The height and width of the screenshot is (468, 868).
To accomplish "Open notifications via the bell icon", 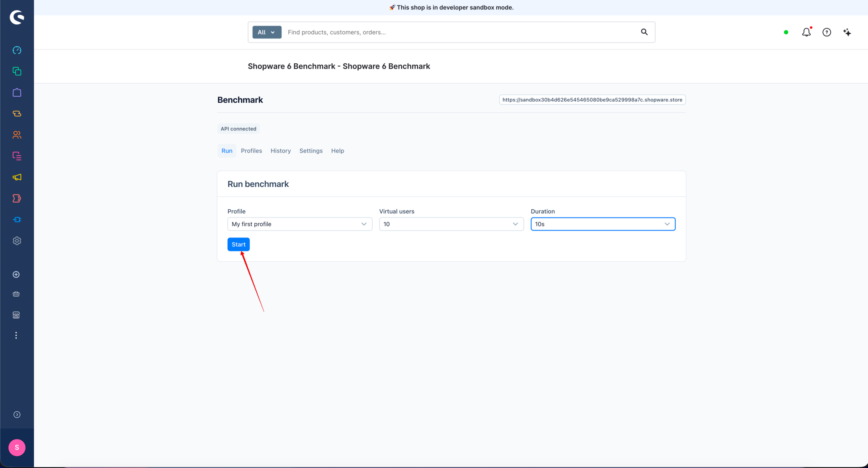I will click(806, 32).
